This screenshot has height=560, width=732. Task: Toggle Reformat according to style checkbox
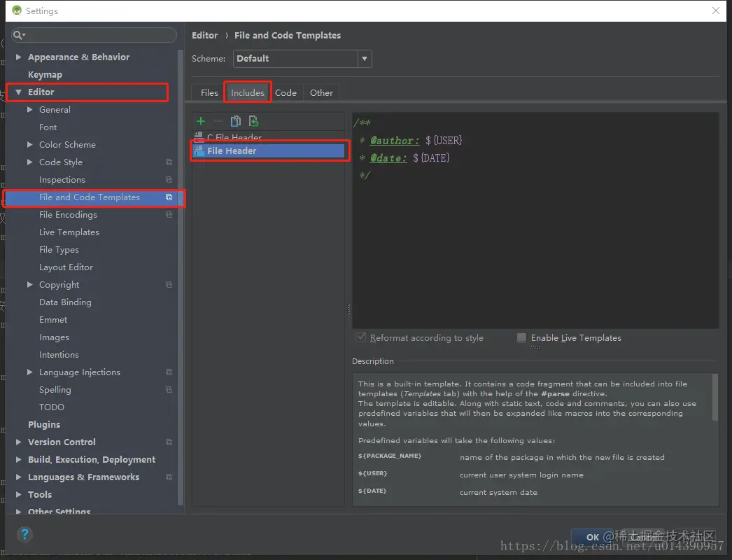[x=361, y=337]
